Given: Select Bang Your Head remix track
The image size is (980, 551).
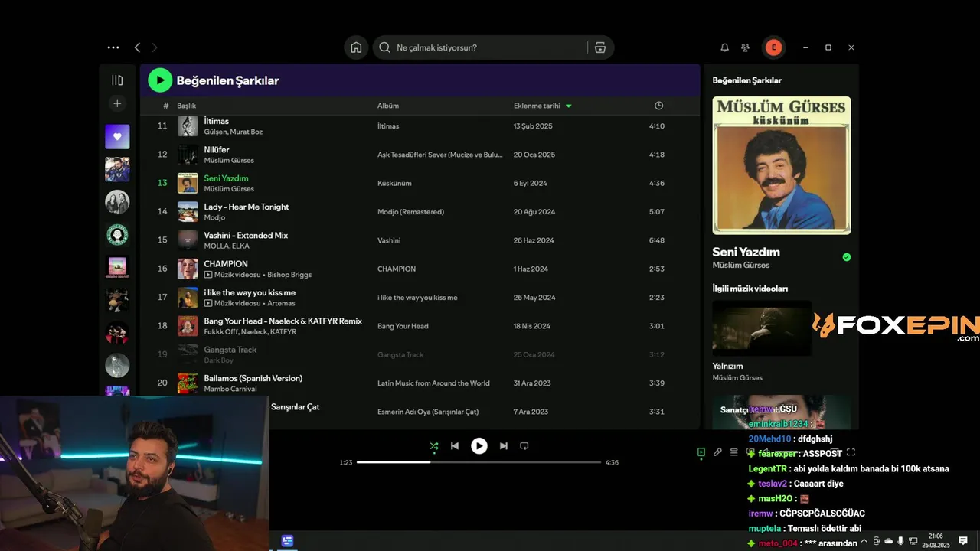Looking at the screenshot, I should (283, 321).
